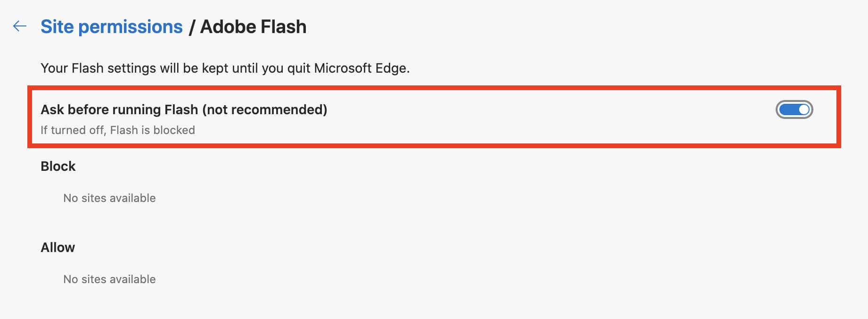Screen dimensions: 868x319
Task: Click the back arrow beside Site permissions
Action: click(19, 27)
